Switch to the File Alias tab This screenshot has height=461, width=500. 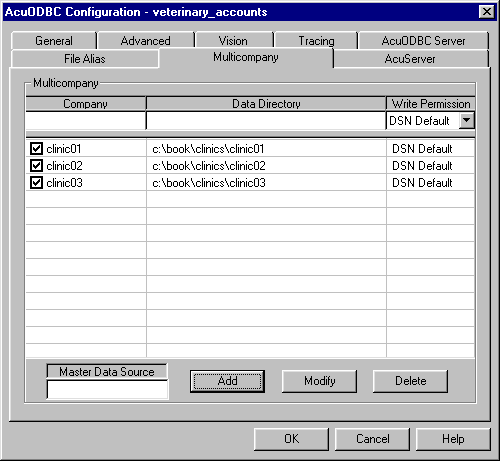[85, 59]
